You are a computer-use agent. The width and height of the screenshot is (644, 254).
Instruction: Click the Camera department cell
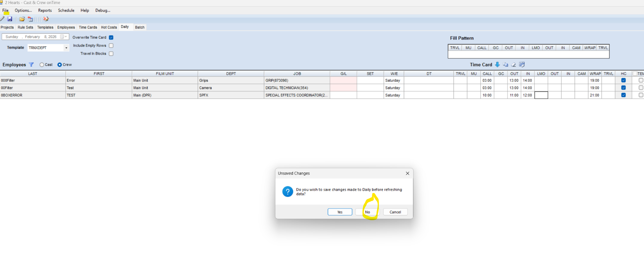tap(231, 88)
